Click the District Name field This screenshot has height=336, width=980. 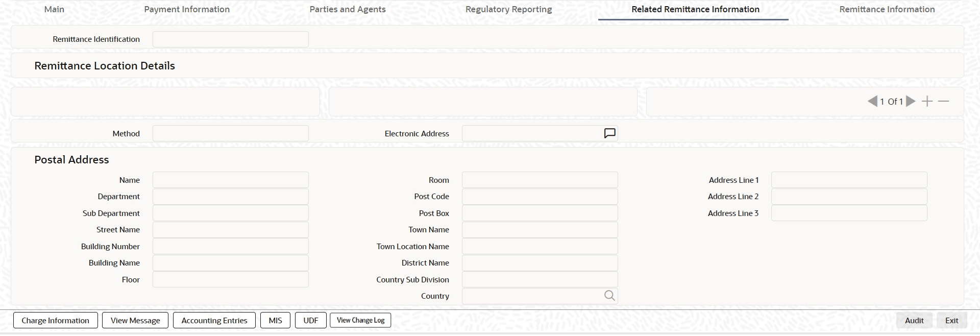click(540, 263)
